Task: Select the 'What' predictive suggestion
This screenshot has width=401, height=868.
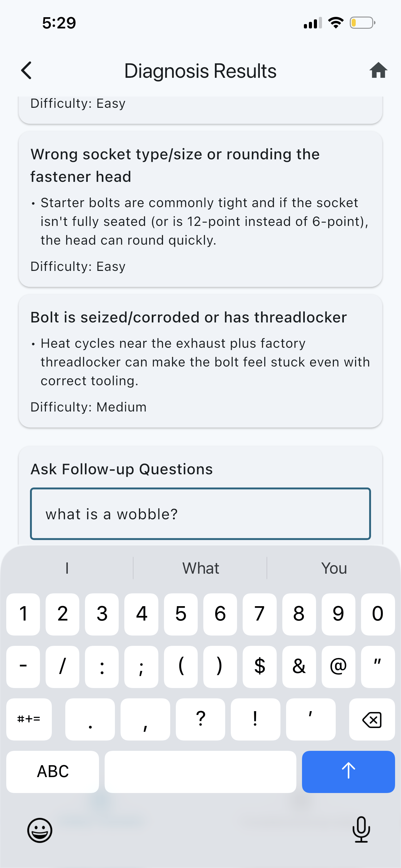Action: [x=200, y=568]
